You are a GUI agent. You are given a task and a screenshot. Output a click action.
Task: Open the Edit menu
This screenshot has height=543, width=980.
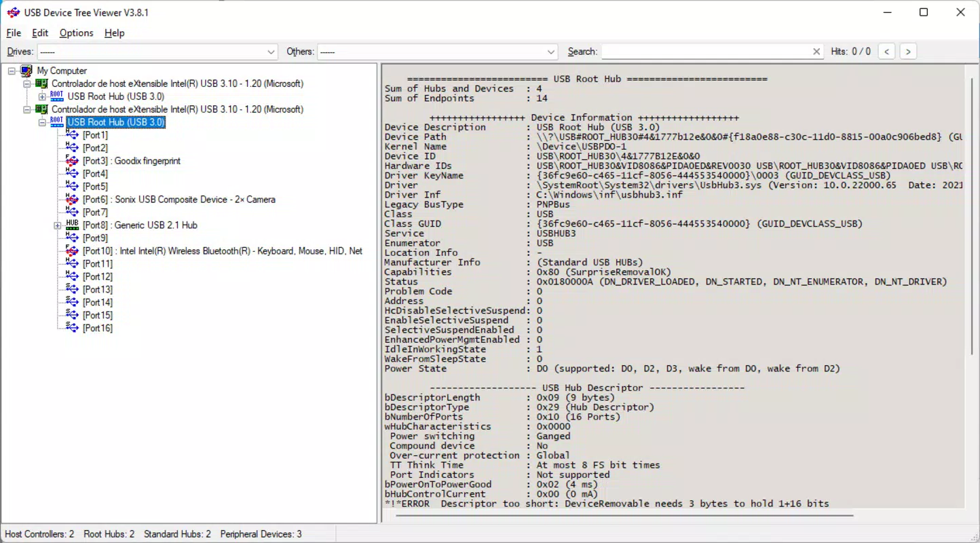pyautogui.click(x=40, y=33)
